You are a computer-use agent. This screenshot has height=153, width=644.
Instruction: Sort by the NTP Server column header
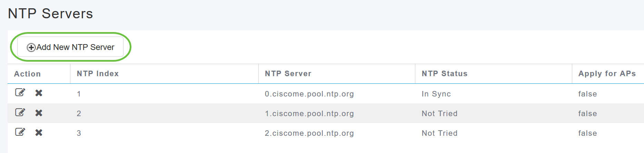288,74
